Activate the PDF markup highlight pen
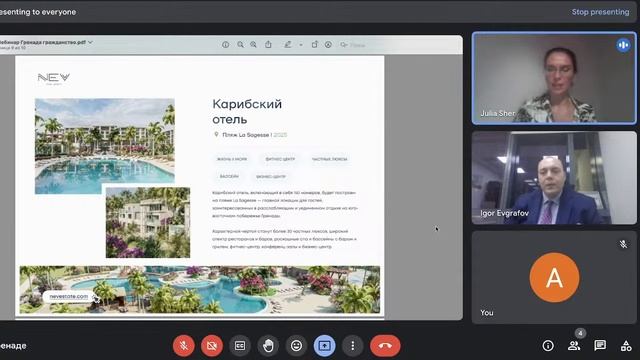 (288, 45)
